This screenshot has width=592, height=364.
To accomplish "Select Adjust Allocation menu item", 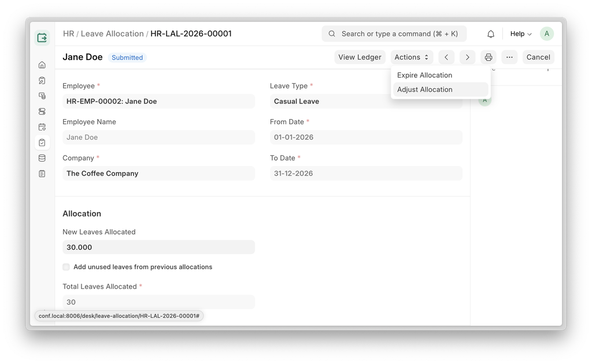I will 425,90.
